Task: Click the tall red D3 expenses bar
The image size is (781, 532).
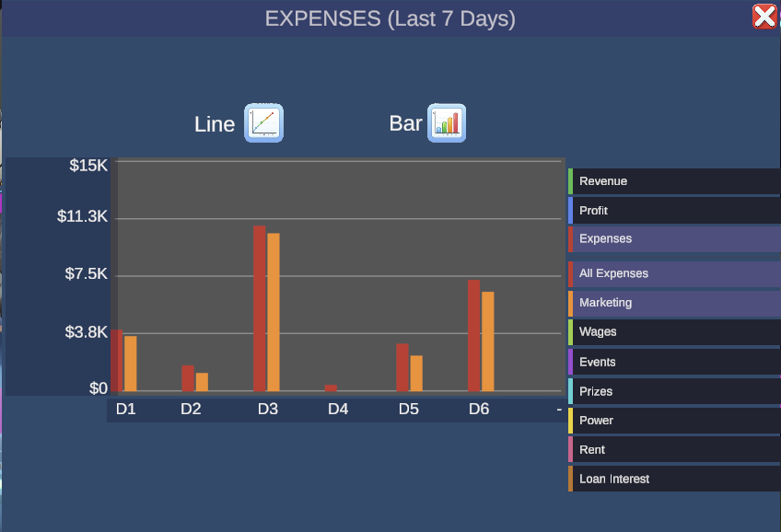Action: [260, 308]
